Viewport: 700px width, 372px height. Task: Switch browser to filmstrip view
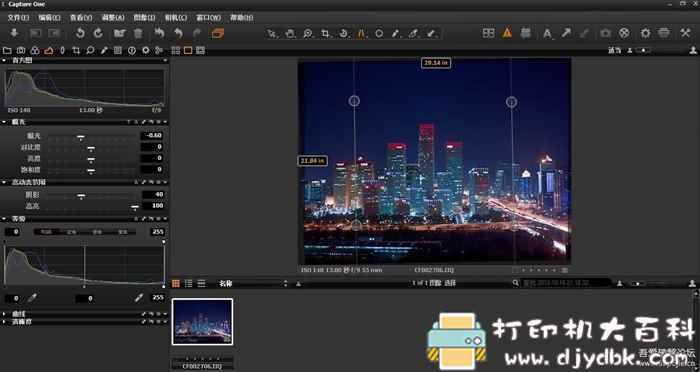coord(201,283)
